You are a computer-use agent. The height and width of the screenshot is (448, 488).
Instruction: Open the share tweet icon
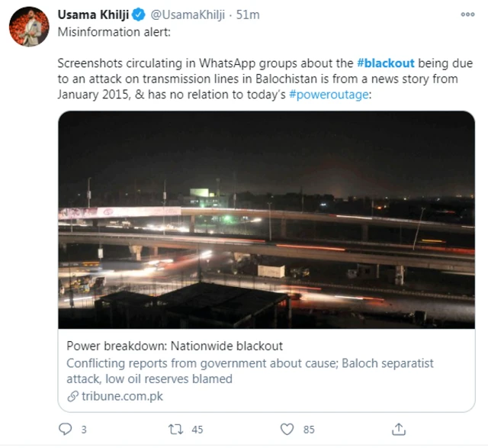pyautogui.click(x=399, y=430)
